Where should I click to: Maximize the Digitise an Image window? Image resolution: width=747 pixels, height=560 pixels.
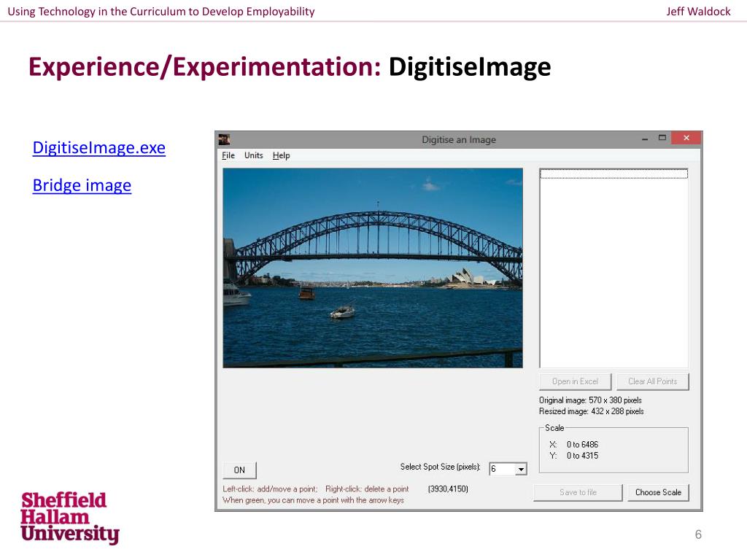(662, 138)
